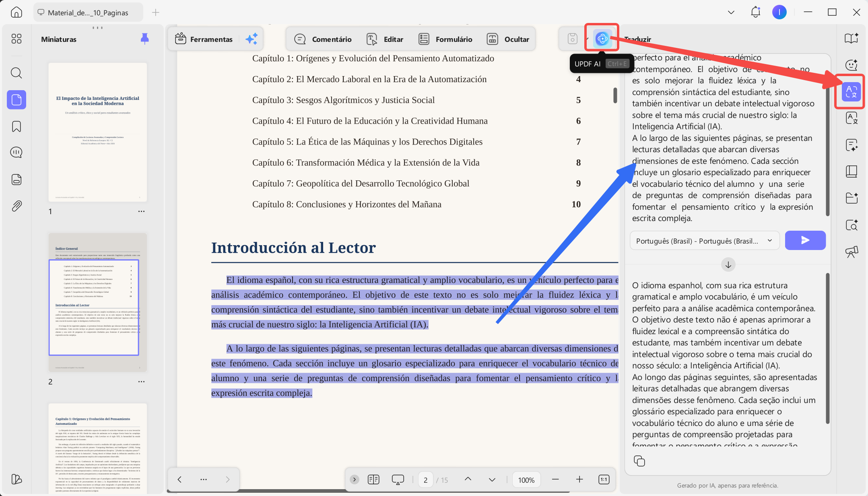Image resolution: width=868 pixels, height=496 pixels.
Task: Open the layers icon at bottom left
Action: [x=16, y=479]
